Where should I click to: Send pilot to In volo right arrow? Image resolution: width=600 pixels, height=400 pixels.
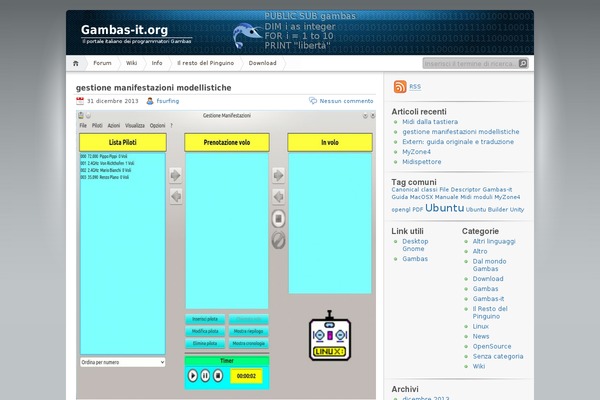click(279, 175)
